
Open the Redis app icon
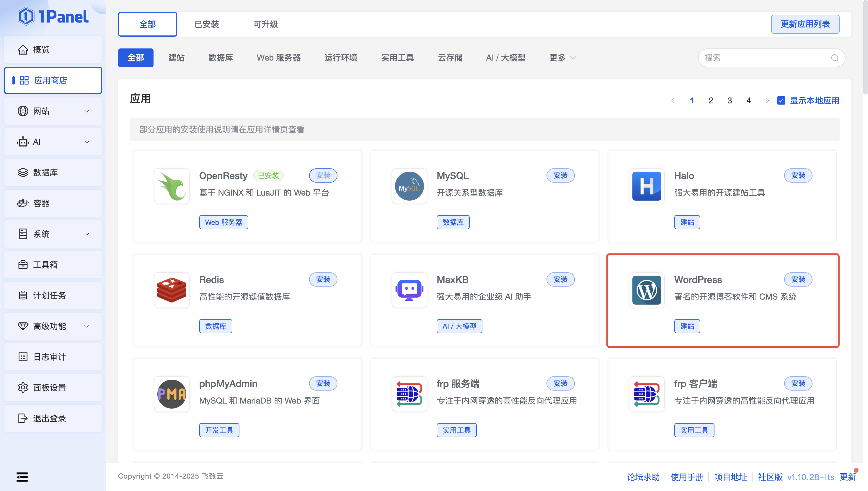click(x=172, y=290)
